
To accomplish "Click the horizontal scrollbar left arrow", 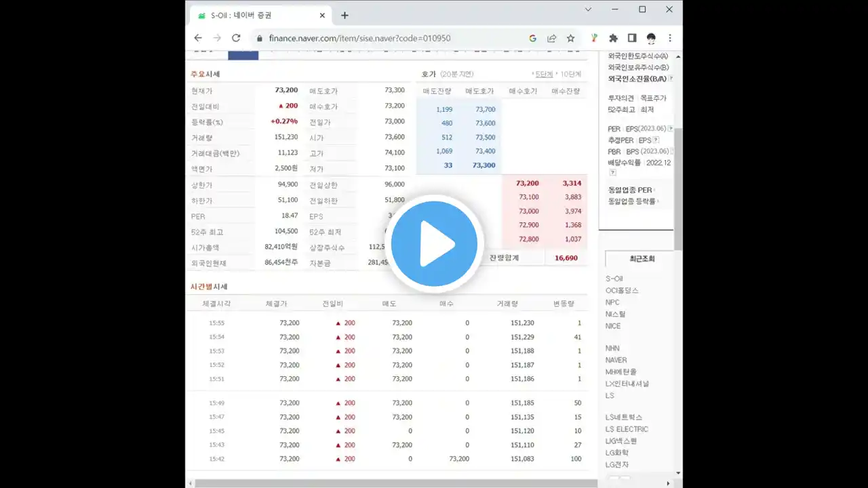I will tap(191, 483).
